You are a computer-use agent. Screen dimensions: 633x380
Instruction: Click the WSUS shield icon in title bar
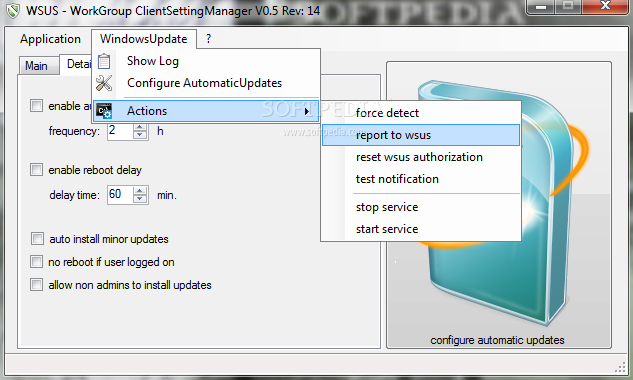pos(13,10)
